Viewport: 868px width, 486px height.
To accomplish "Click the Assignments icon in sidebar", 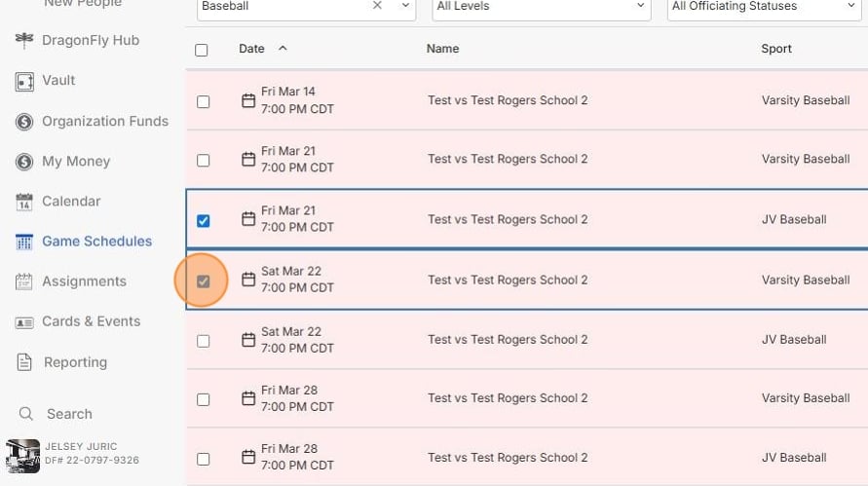I will click(x=24, y=281).
